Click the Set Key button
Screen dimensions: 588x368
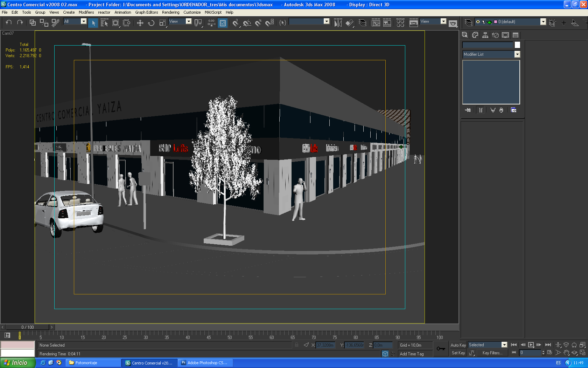(458, 353)
